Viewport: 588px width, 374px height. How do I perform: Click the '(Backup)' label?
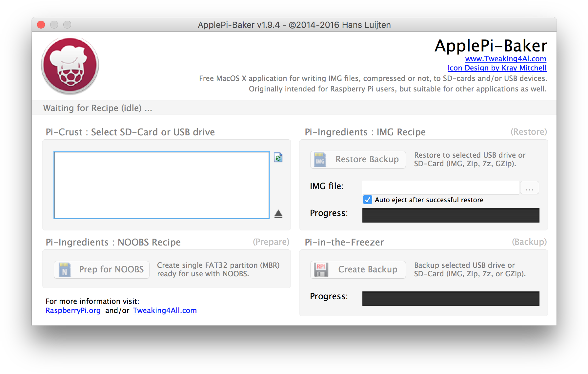[529, 242]
